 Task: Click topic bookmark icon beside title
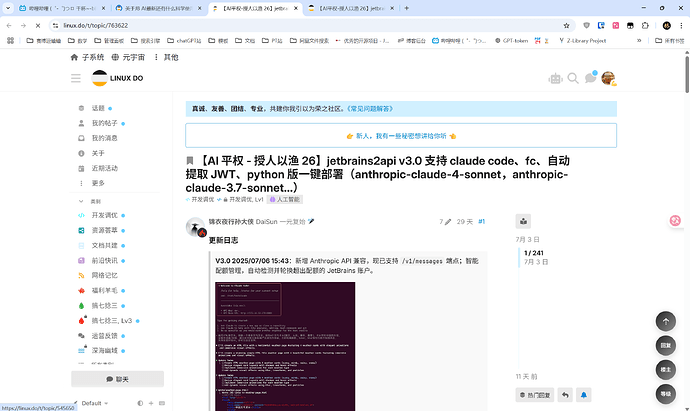(x=190, y=161)
